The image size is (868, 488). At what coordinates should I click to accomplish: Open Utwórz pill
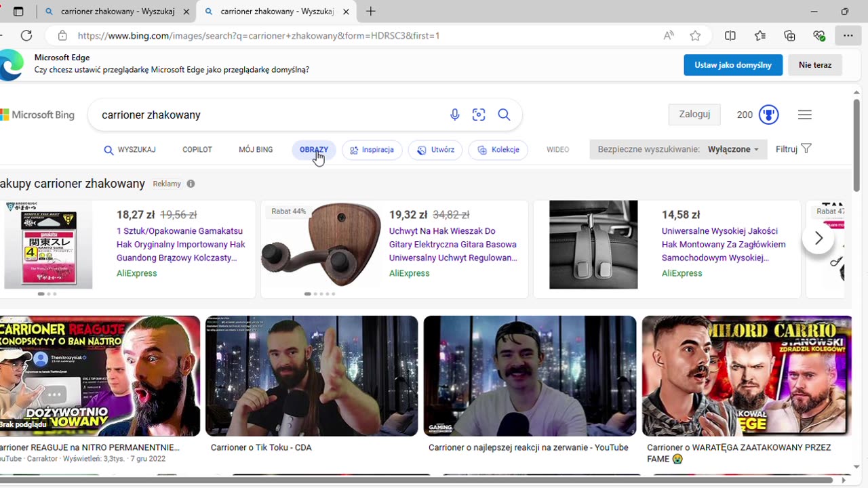pyautogui.click(x=435, y=150)
